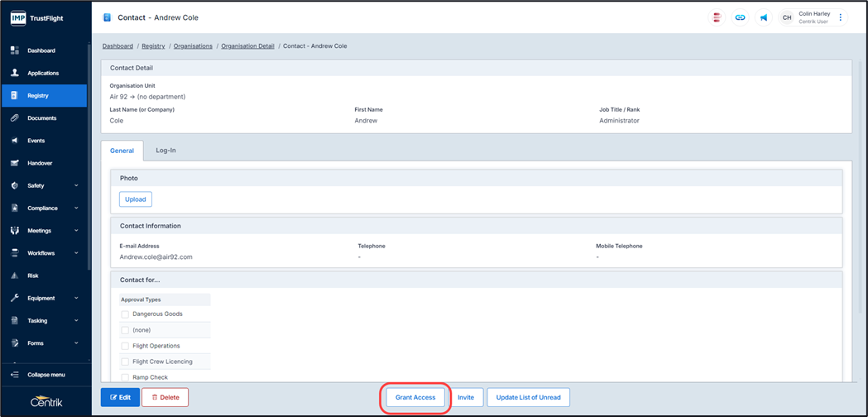This screenshot has height=417, width=868.
Task: Open the three-dot user options menu
Action: pyautogui.click(x=841, y=17)
